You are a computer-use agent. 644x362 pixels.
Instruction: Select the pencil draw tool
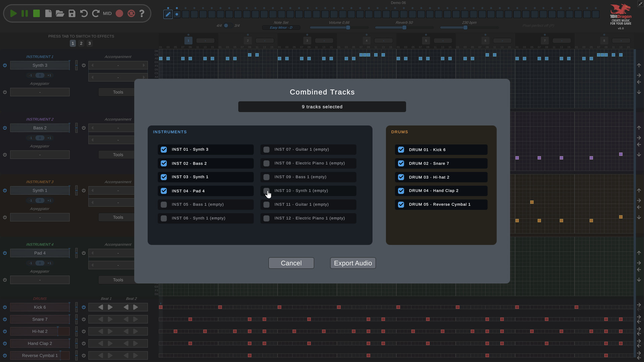[168, 14]
